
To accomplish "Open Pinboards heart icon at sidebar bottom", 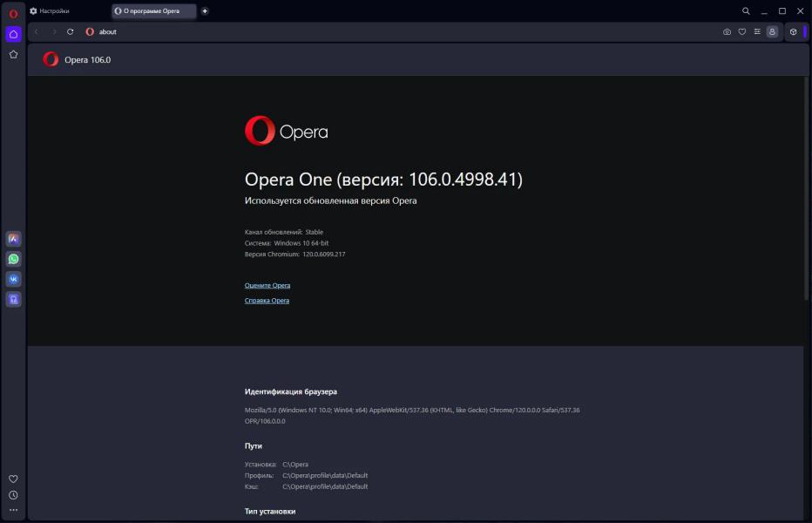I will pos(13,479).
